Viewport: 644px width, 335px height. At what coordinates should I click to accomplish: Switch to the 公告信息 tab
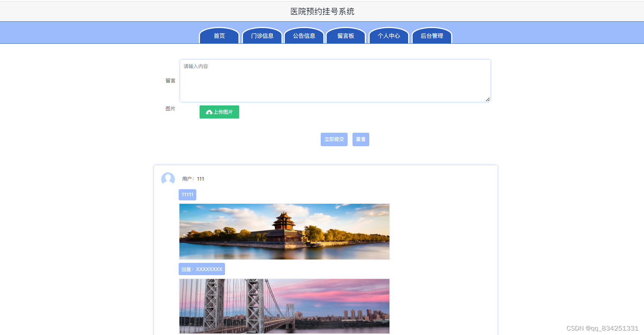tap(304, 36)
